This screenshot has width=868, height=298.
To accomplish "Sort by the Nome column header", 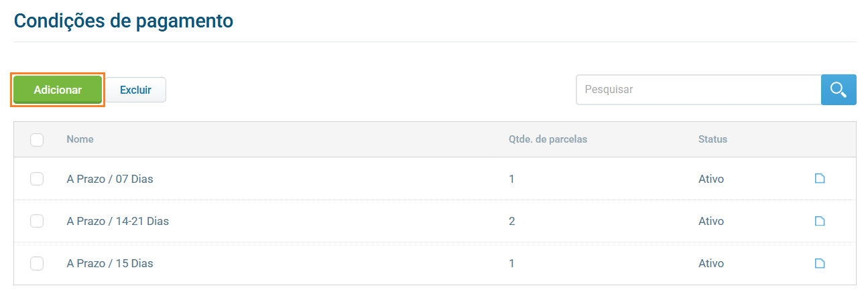I will tap(80, 139).
